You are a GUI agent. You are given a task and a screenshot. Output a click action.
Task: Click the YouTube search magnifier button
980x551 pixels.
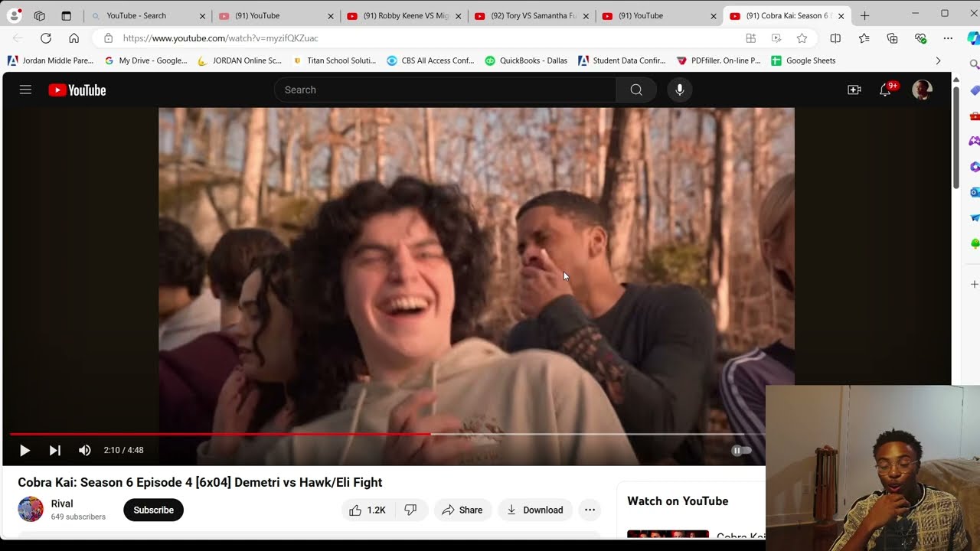coord(636,90)
